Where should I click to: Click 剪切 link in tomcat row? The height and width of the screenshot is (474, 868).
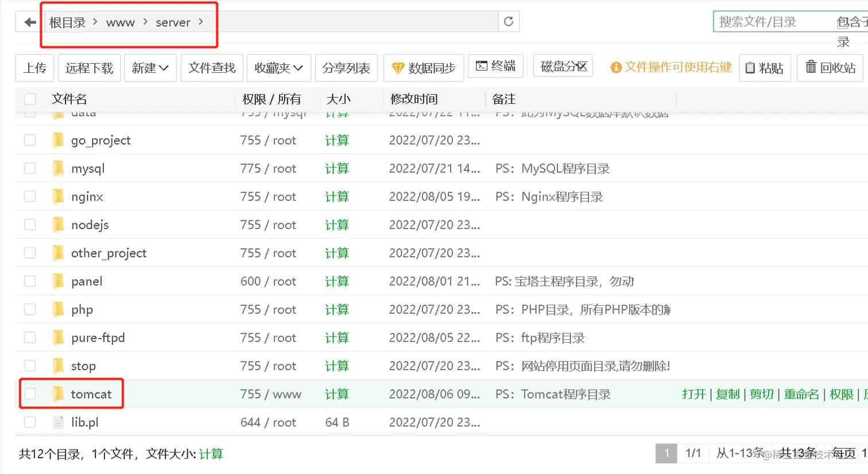762,394
